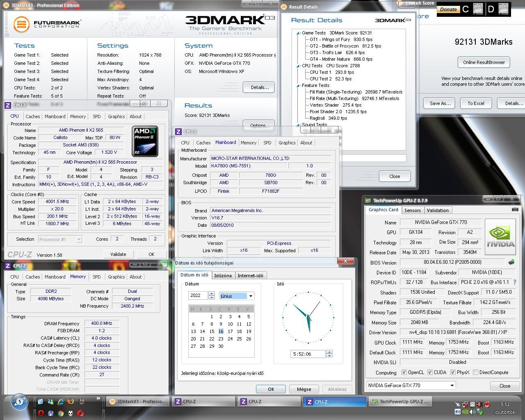Click the red globe tray icon
525x420 pixels.
(x=487, y=404)
